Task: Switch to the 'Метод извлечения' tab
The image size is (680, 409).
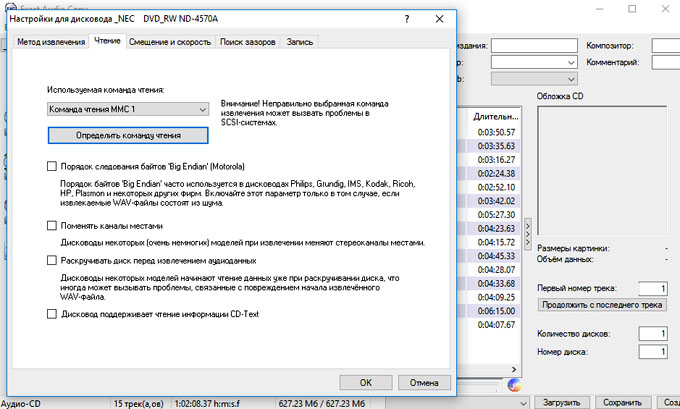Action: [x=48, y=41]
